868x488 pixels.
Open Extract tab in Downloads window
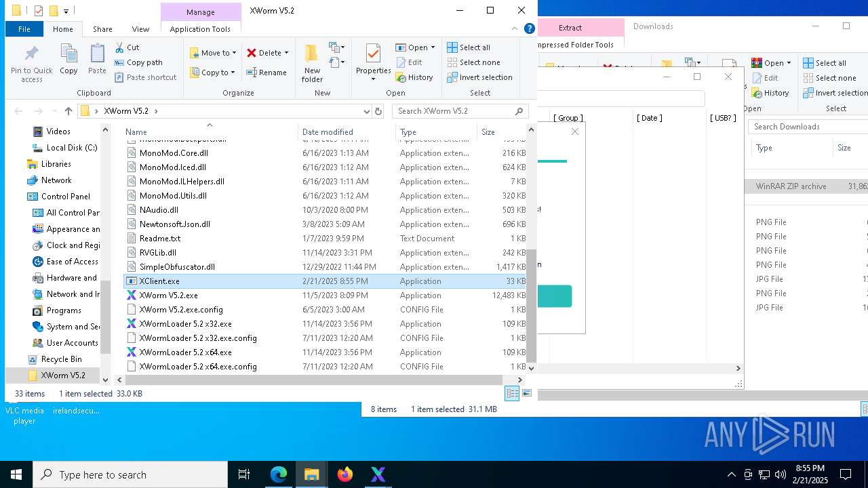pos(570,28)
